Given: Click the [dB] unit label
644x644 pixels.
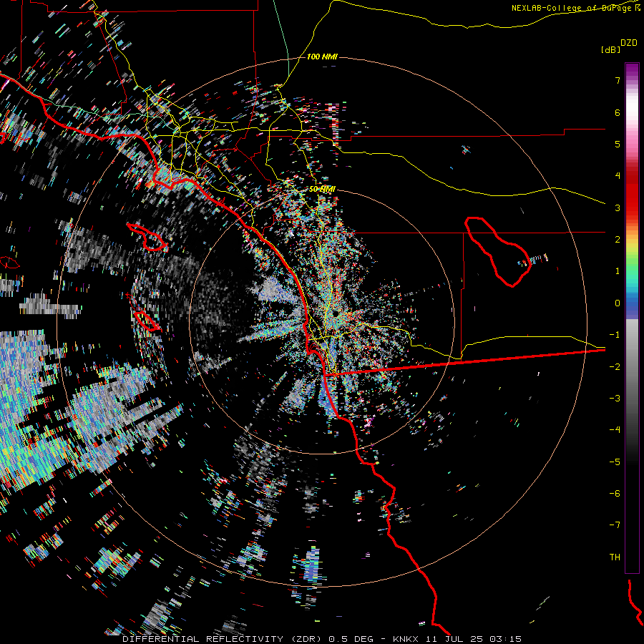Looking at the screenshot, I should tap(610, 50).
